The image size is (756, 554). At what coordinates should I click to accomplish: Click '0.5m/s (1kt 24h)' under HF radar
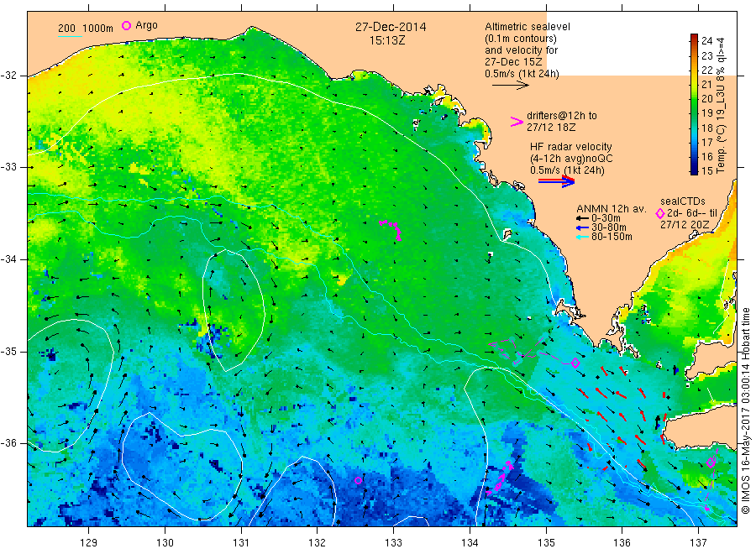coord(567,170)
